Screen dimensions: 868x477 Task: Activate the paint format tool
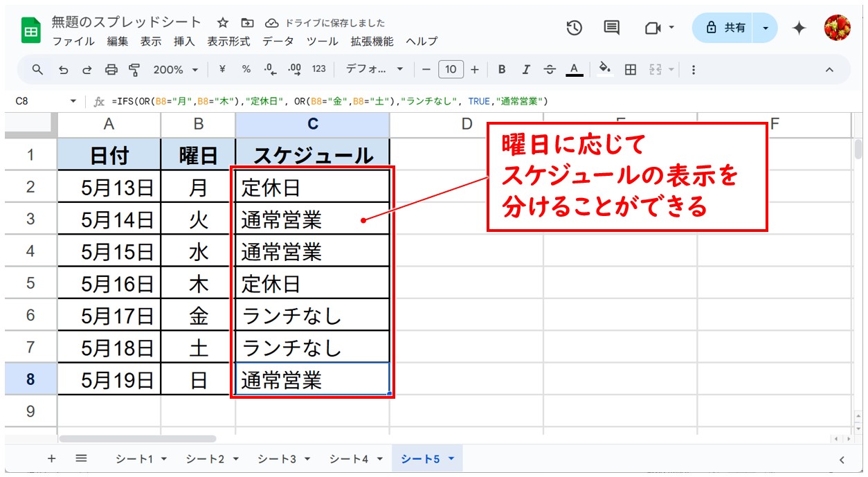pyautogui.click(x=134, y=69)
